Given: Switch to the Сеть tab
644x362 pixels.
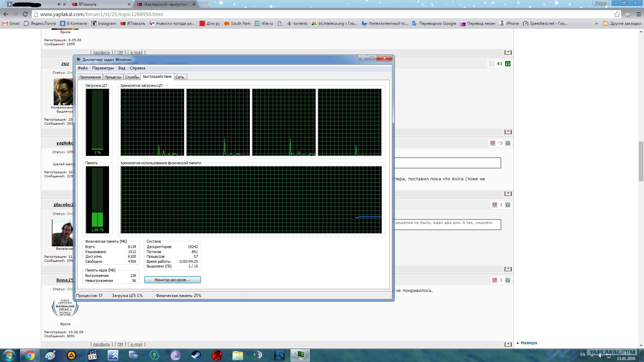Looking at the screenshot, I should coord(180,77).
